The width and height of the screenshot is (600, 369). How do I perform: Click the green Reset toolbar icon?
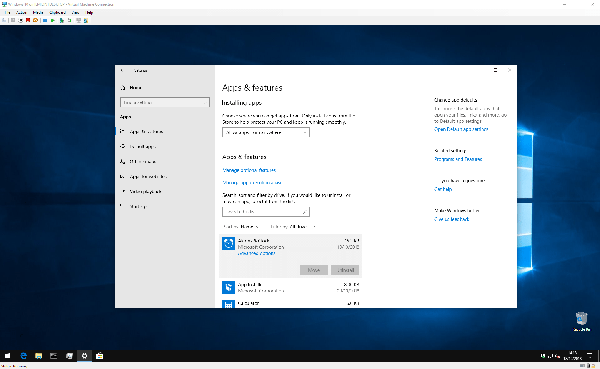click(53, 20)
